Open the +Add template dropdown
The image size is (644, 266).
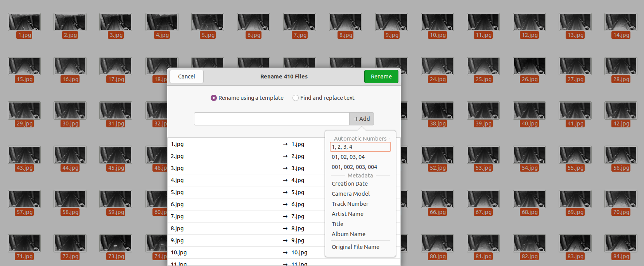[x=362, y=119]
